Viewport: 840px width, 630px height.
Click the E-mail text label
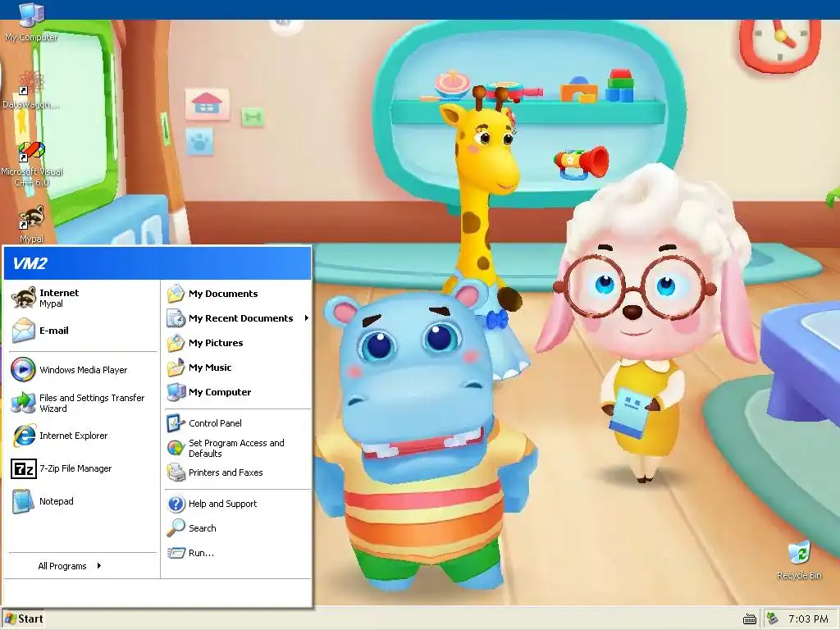click(x=53, y=331)
